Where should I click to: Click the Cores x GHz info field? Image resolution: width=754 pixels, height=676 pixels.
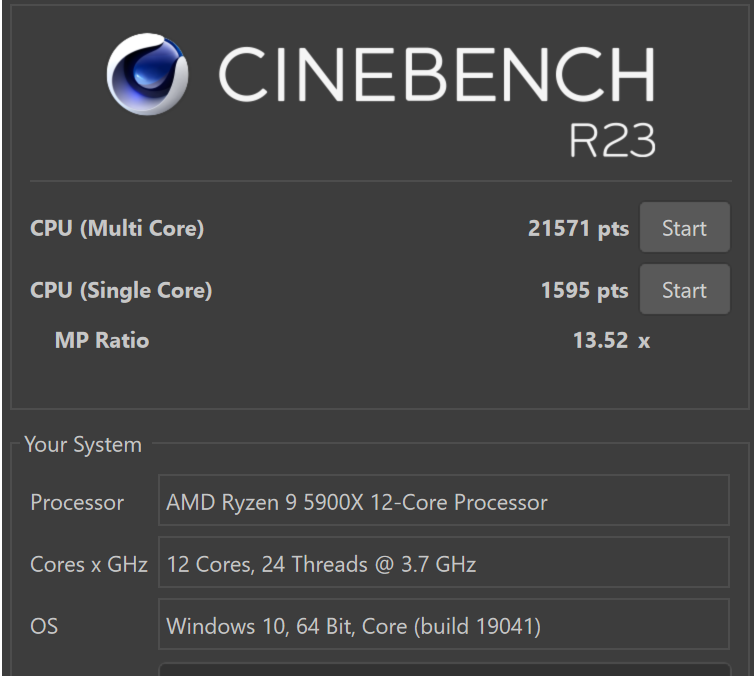(443, 564)
